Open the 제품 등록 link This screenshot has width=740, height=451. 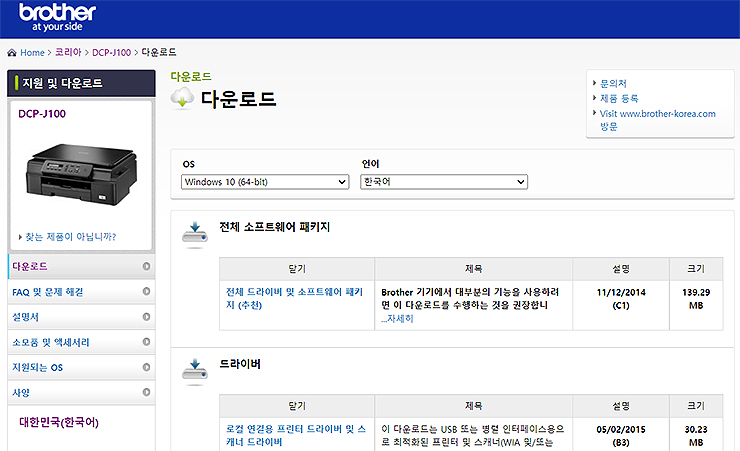point(619,99)
